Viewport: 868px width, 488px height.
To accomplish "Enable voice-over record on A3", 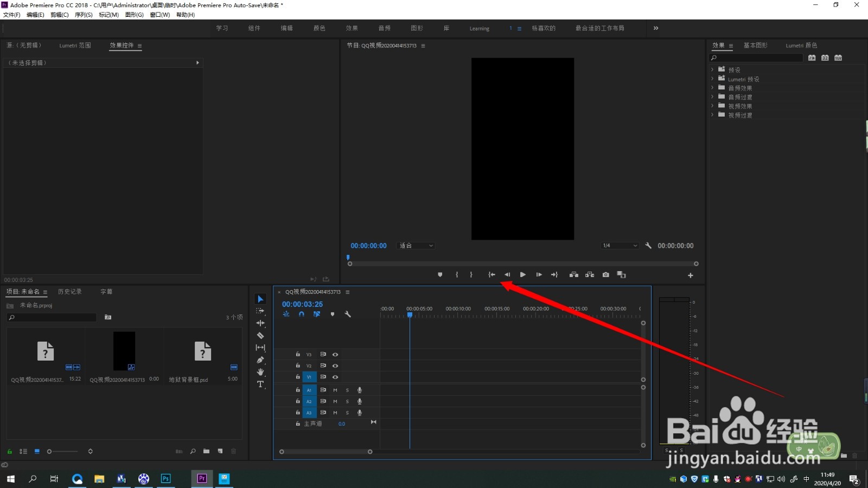I will (360, 413).
